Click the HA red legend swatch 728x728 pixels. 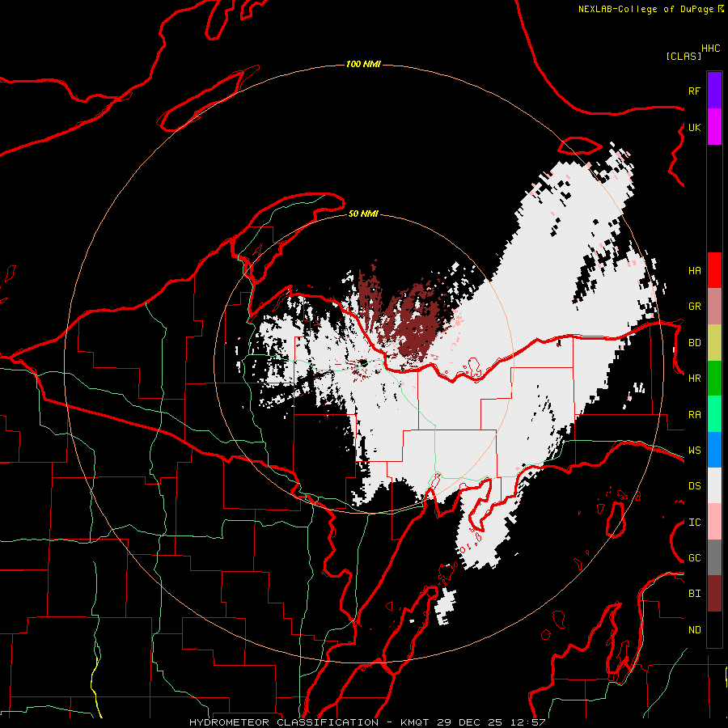click(x=714, y=270)
